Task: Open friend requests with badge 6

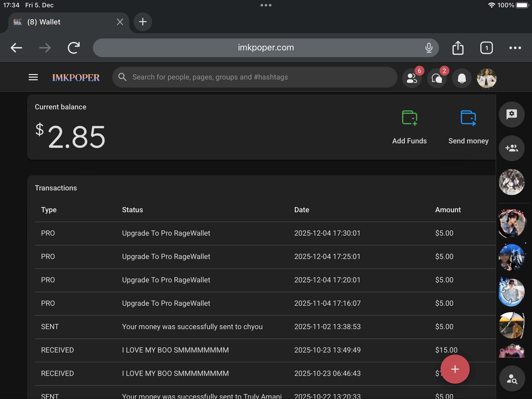Action: (412, 78)
